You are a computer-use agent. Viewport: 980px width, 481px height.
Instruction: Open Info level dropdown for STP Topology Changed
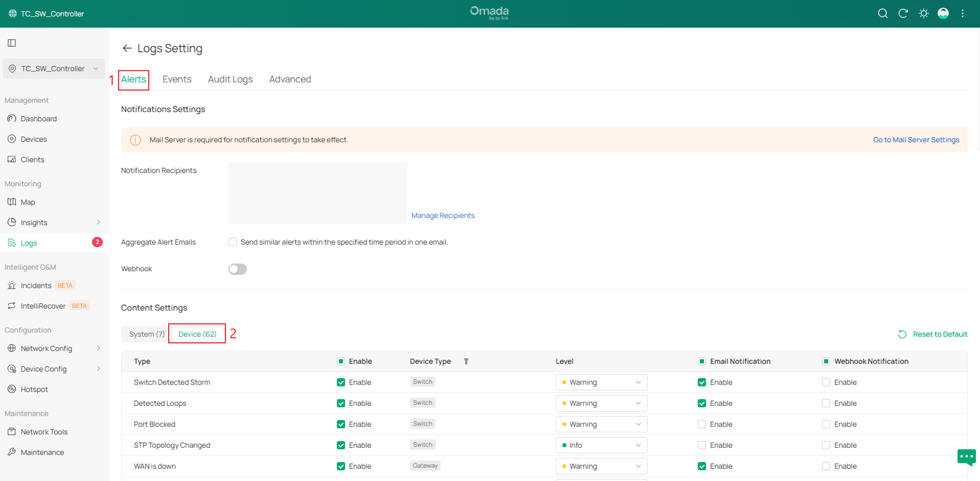(x=601, y=445)
